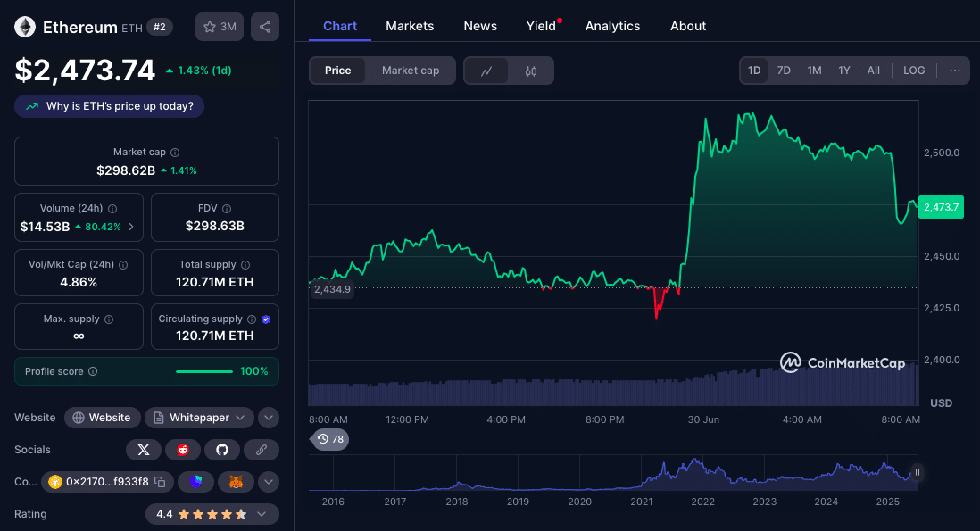Click the $298.62B market cap value

pyautogui.click(x=126, y=170)
